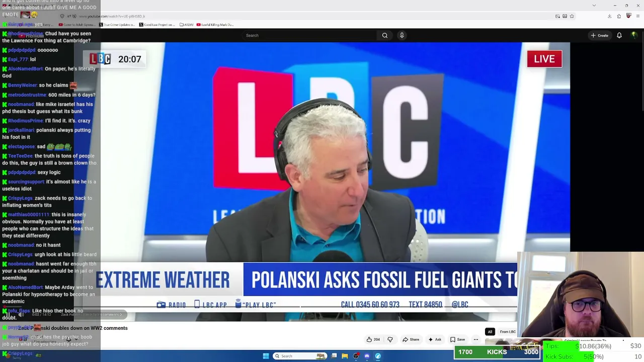Bookmark this page with the star icon
644x362 pixels.
click(572, 16)
